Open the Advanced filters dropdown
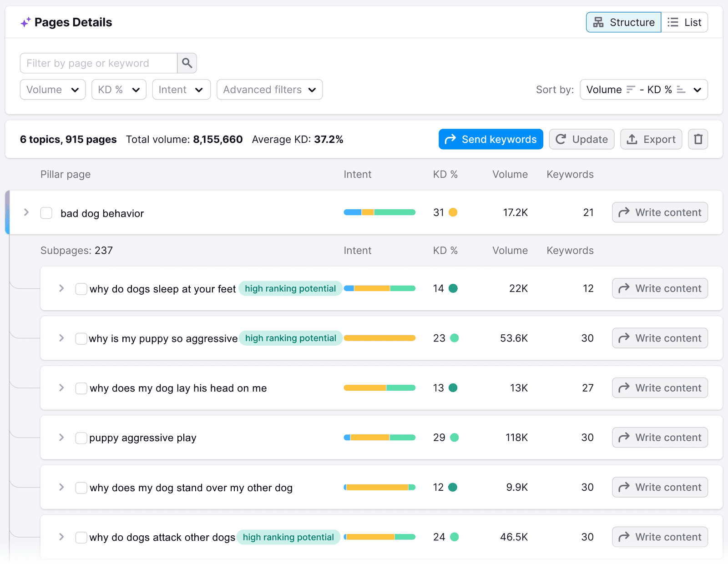728x564 pixels. point(269,90)
